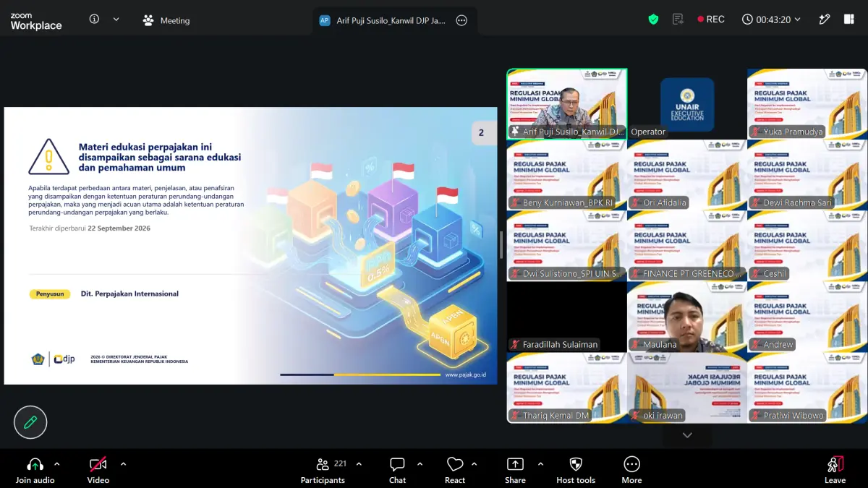Start video with the camera button
Screen dimensions: 868x488
pos(98,470)
